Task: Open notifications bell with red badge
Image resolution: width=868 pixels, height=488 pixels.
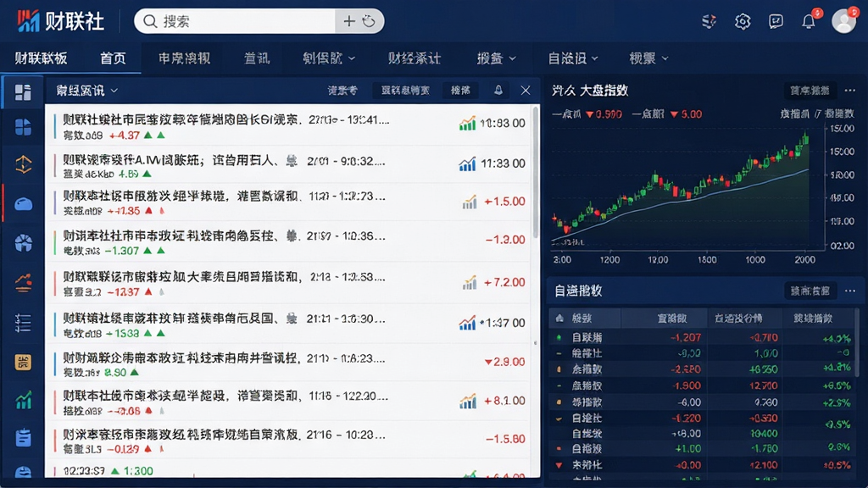Action: pyautogui.click(x=809, y=21)
